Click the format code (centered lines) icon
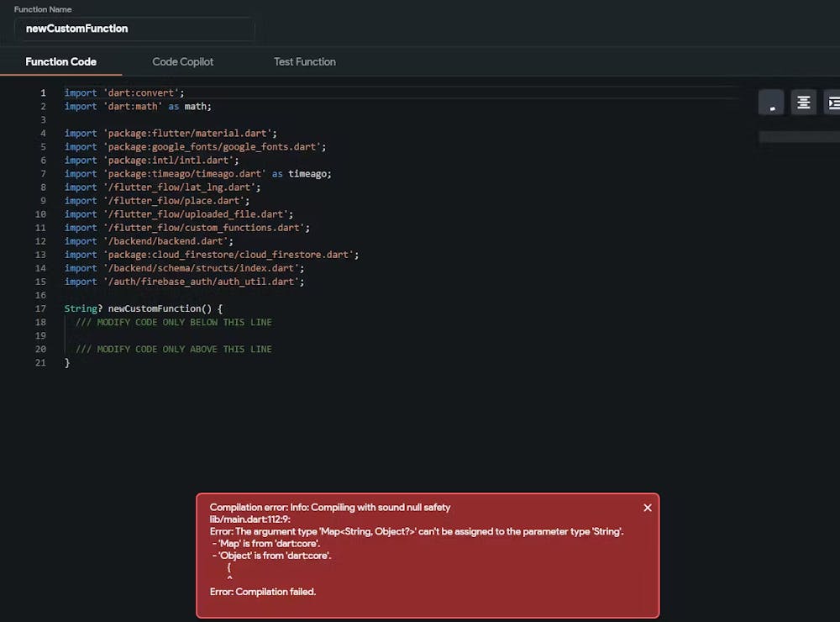 (x=803, y=103)
